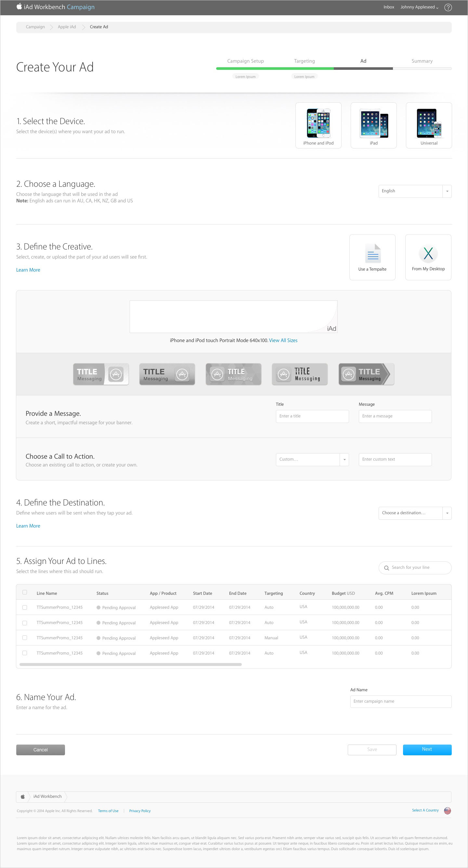The height and width of the screenshot is (868, 468).
Task: Click the blue Next button
Action: [x=427, y=749]
